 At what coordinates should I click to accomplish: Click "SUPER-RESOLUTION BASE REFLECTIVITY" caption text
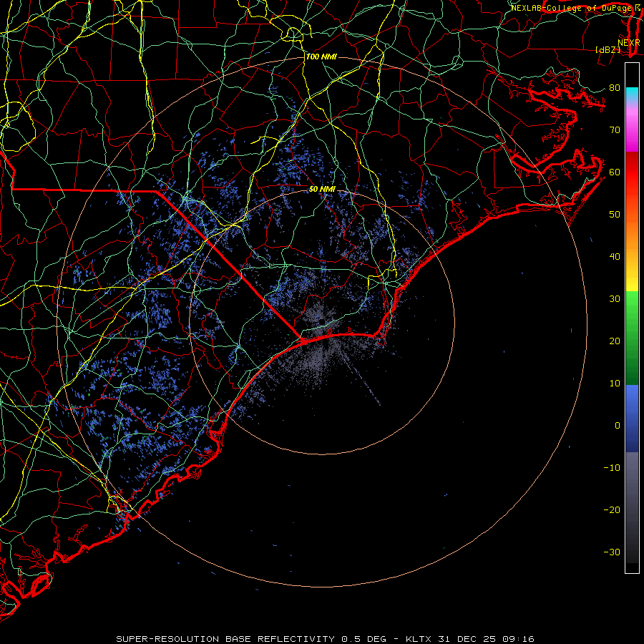[x=225, y=639]
